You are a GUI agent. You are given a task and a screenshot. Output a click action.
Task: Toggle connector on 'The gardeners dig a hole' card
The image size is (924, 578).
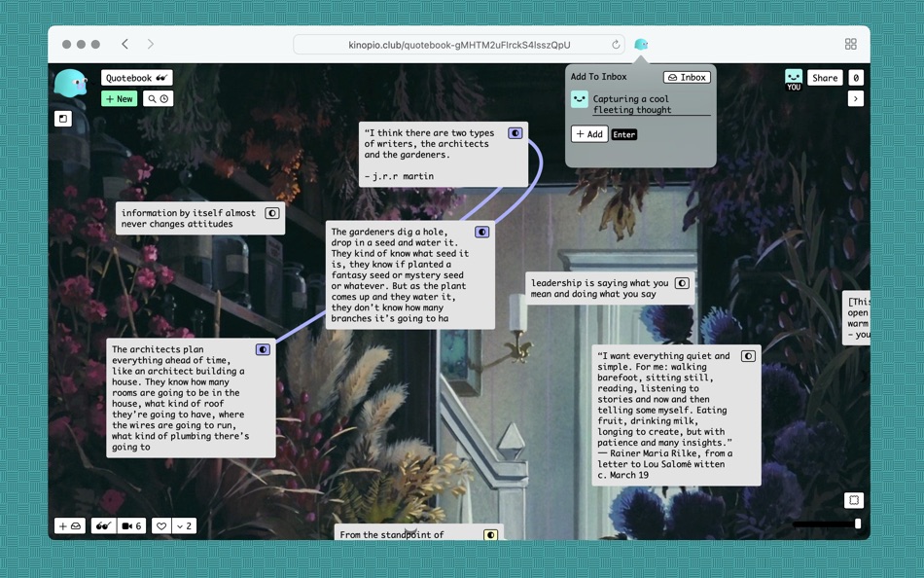[x=482, y=232]
